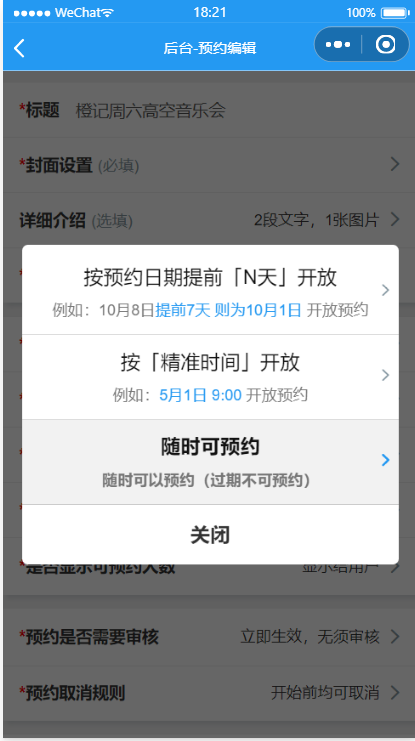The image size is (415, 741).
Task: Select 按「精准时间」开放 option
Action: (210, 377)
